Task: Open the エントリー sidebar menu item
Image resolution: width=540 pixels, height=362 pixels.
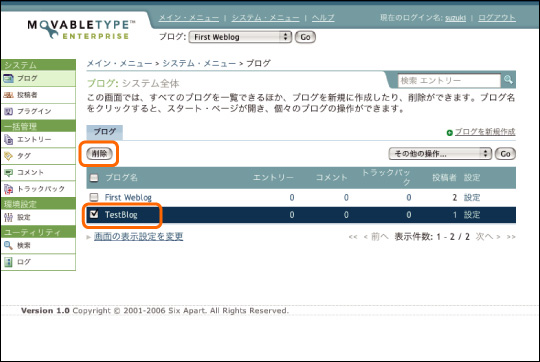Action: [39, 139]
